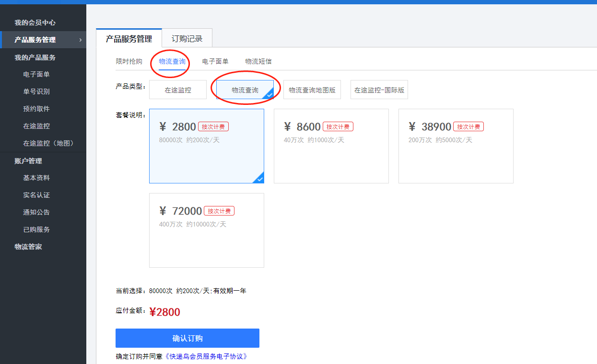Viewport: 597px width, 364px height.
Task: Choose the 在途监控 product type
Action: (178, 90)
